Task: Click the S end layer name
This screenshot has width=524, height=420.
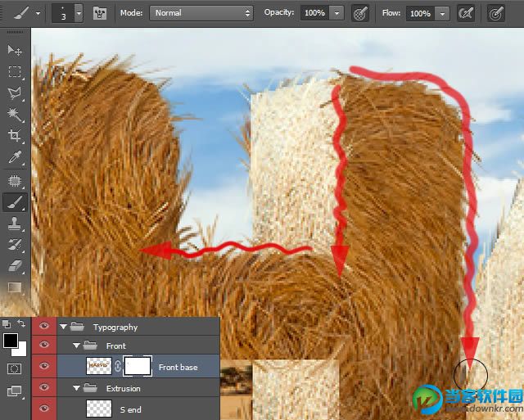Action: click(x=131, y=409)
